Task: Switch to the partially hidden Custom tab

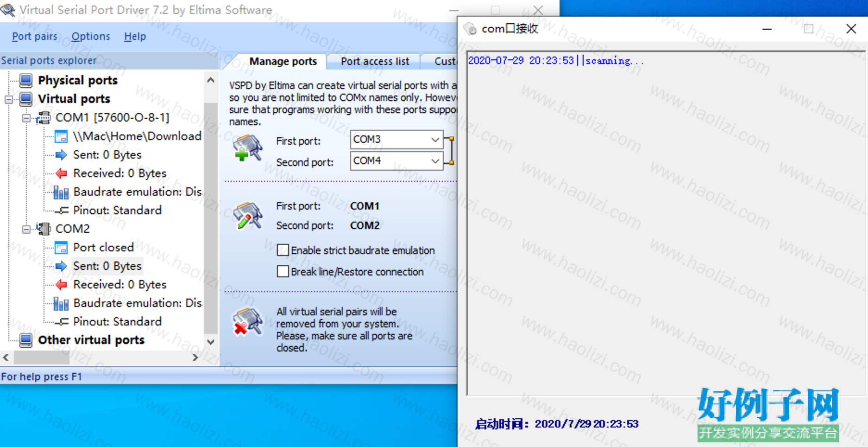Action: [x=440, y=62]
